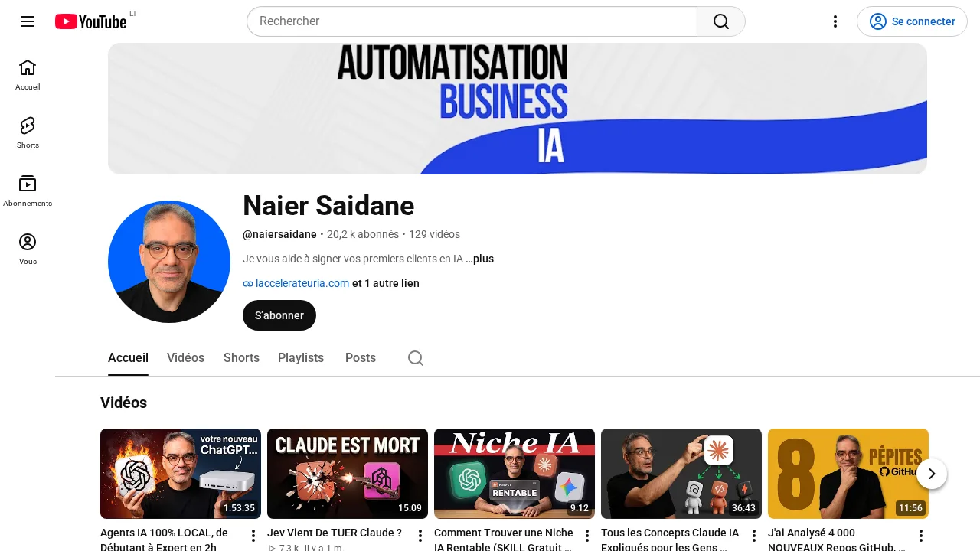
Task: Open options for Comment Trouver une Niche video
Action: click(x=587, y=536)
